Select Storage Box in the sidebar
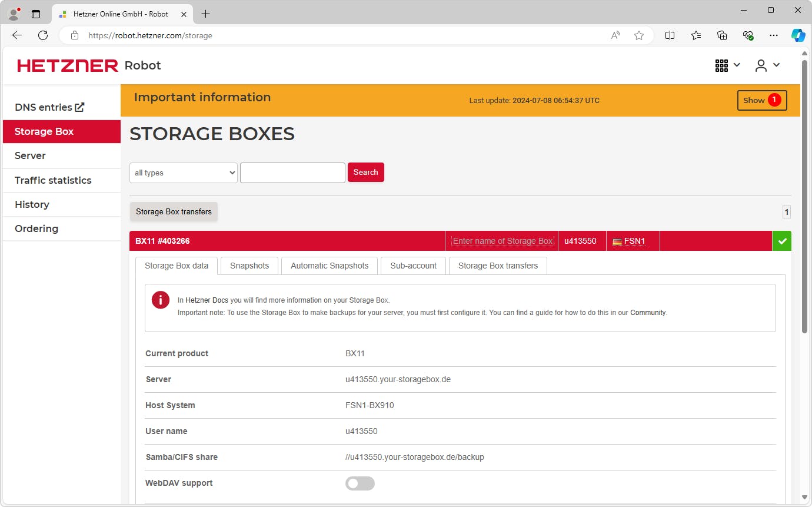Viewport: 812px width, 507px height. point(62,131)
